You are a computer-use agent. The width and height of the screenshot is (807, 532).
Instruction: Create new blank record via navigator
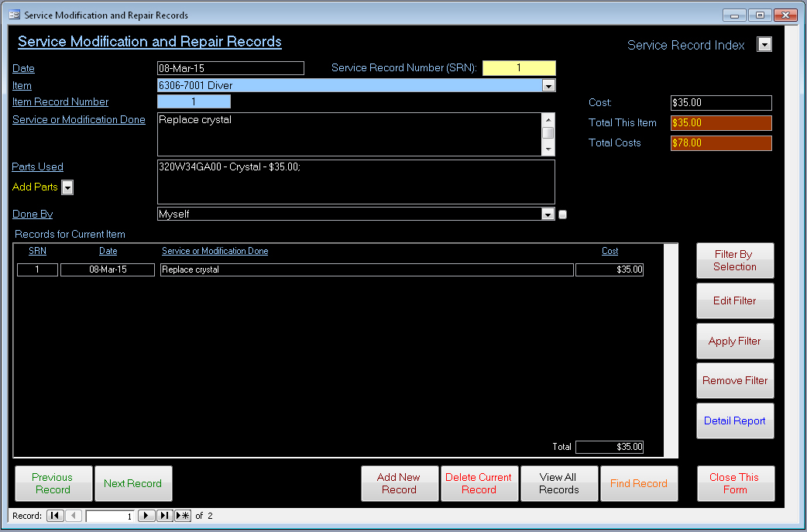point(183,516)
